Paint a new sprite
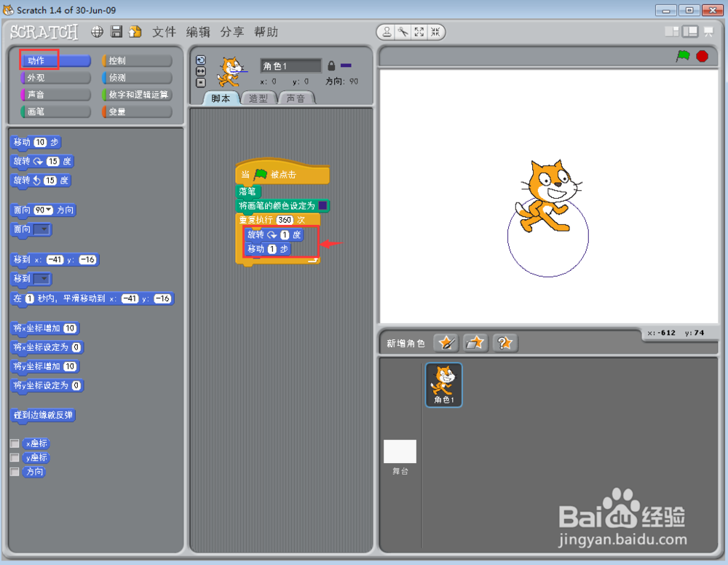The image size is (728, 565). point(446,343)
